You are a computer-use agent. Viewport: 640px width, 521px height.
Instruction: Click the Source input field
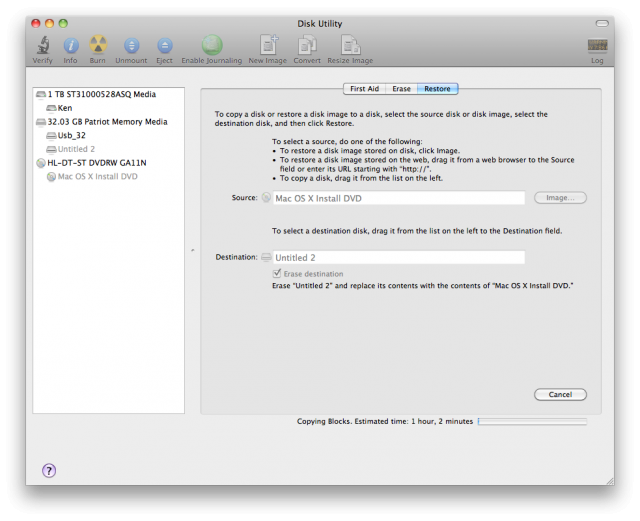coord(398,198)
